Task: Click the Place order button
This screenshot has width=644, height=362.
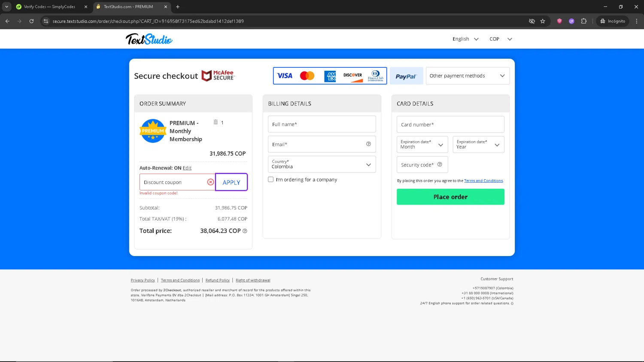Action: [x=450, y=196]
